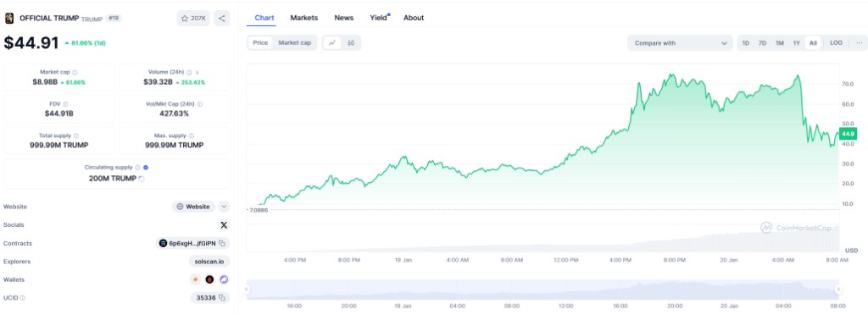Switch to the candlestick chart icon
Viewport: 868px width, 315px height.
pos(351,42)
